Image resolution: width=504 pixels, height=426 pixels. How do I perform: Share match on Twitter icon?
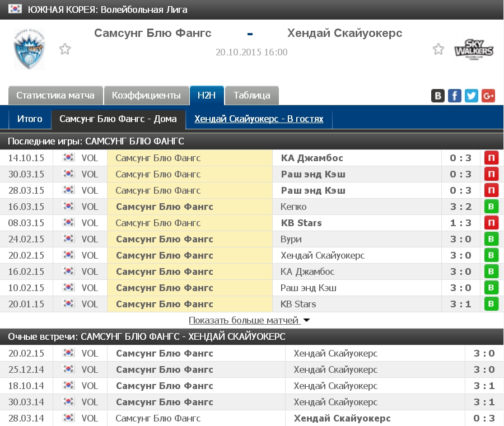(x=472, y=96)
